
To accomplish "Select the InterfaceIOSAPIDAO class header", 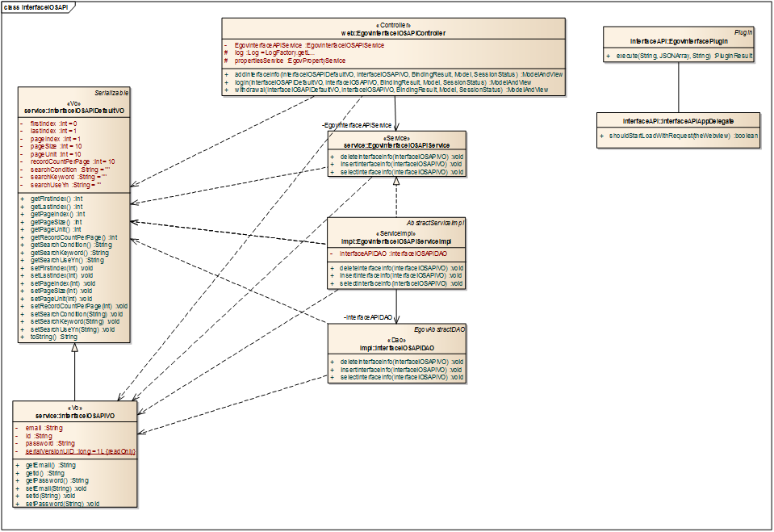I will 397,347.
